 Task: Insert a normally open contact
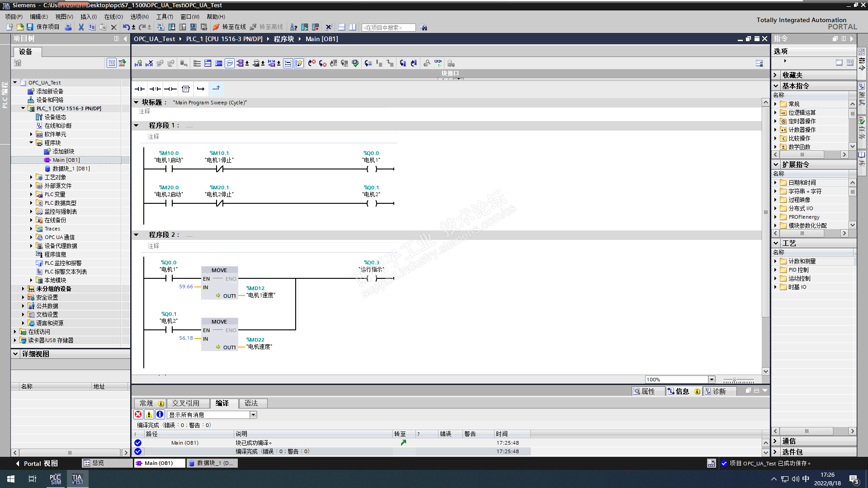point(140,89)
